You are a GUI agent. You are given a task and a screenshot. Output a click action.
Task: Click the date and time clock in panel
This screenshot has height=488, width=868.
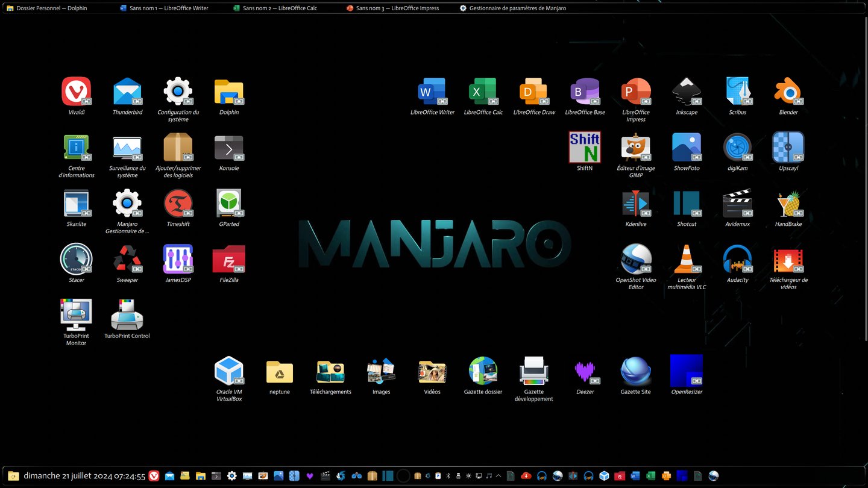84,476
